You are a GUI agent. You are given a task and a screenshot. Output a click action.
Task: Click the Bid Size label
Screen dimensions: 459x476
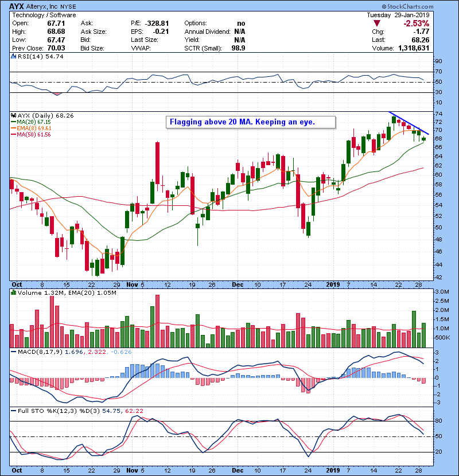92,48
